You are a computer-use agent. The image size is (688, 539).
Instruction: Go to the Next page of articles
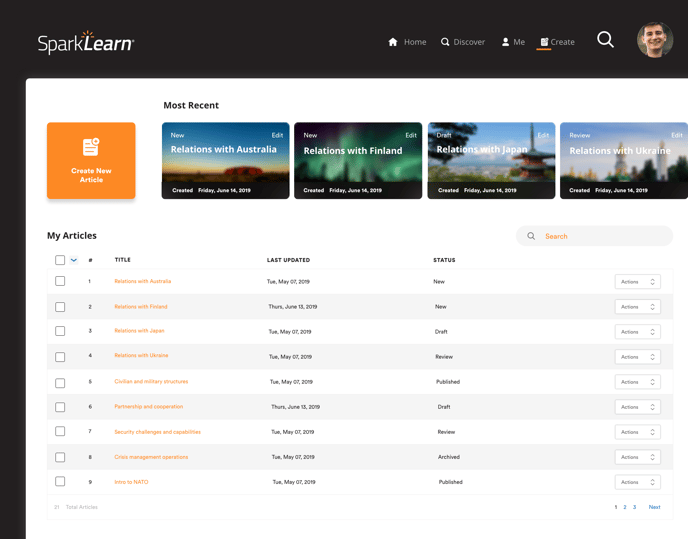(654, 507)
